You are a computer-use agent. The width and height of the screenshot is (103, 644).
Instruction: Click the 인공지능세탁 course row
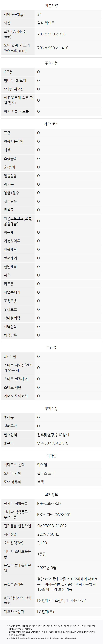(14, 141)
